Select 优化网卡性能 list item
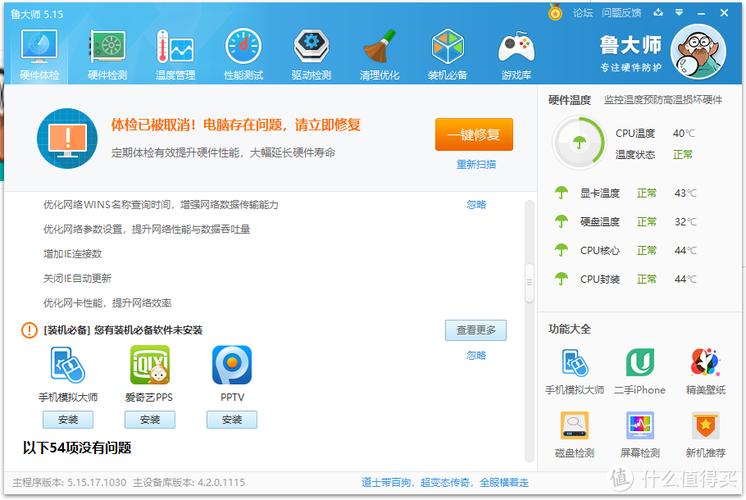This screenshot has width=746, height=500. pos(108,303)
